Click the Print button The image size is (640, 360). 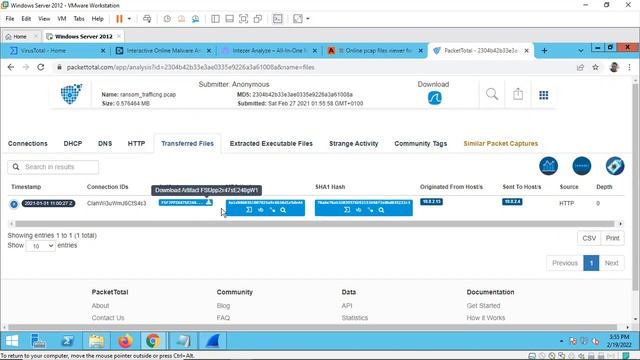(x=612, y=238)
